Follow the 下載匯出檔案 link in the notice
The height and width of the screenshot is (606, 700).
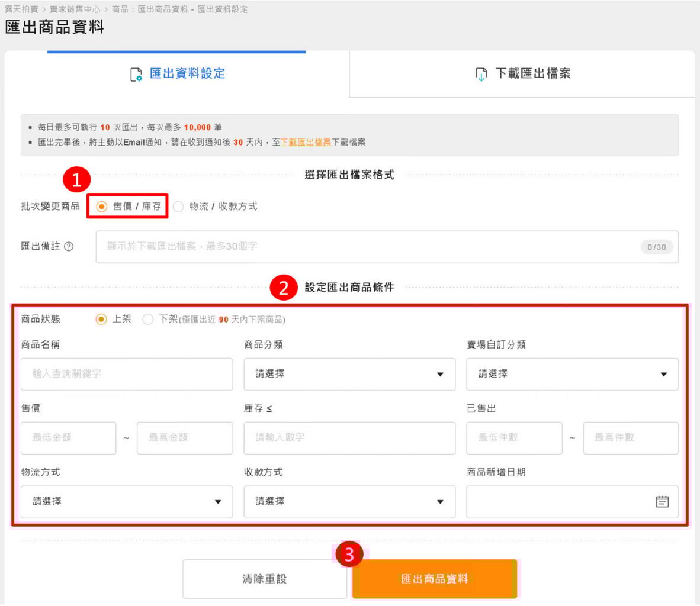pos(306,143)
